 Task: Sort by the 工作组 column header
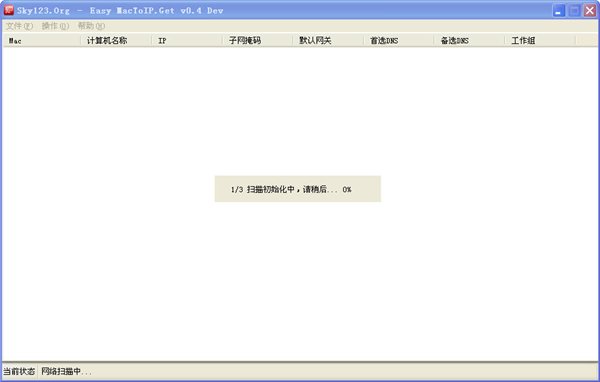pyautogui.click(x=540, y=41)
